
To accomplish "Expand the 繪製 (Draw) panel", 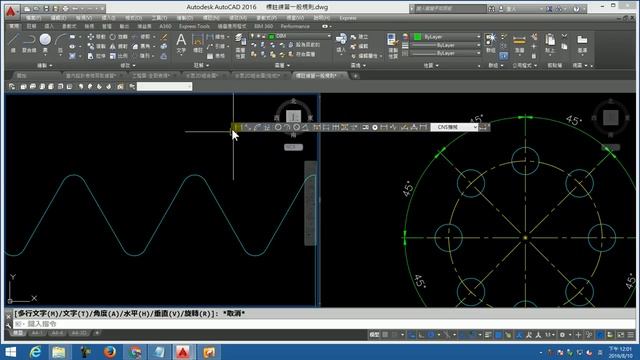I will click(x=45, y=65).
